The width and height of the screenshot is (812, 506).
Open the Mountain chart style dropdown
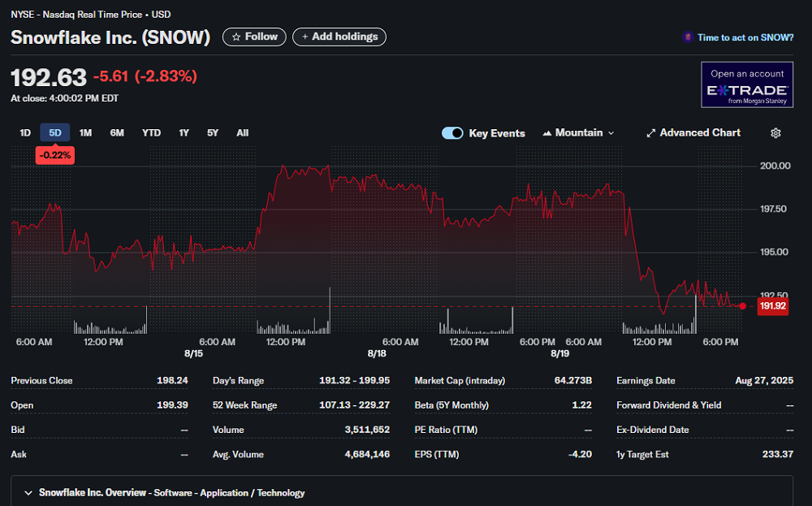coord(578,133)
